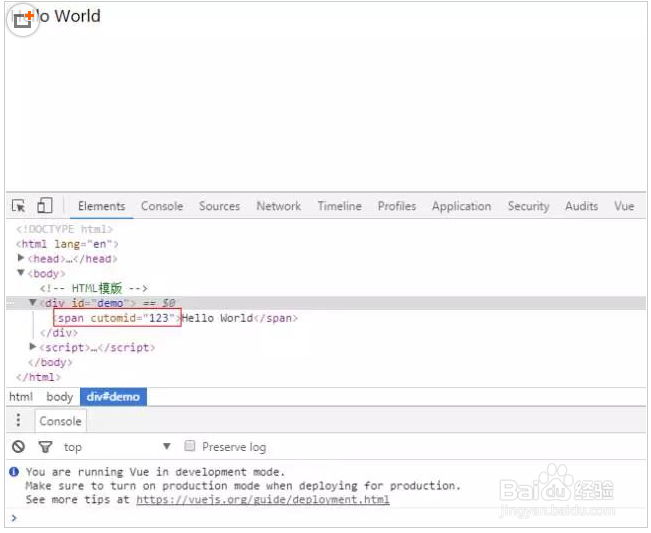Collapse the body element node
651x533 pixels.
pyautogui.click(x=20, y=273)
